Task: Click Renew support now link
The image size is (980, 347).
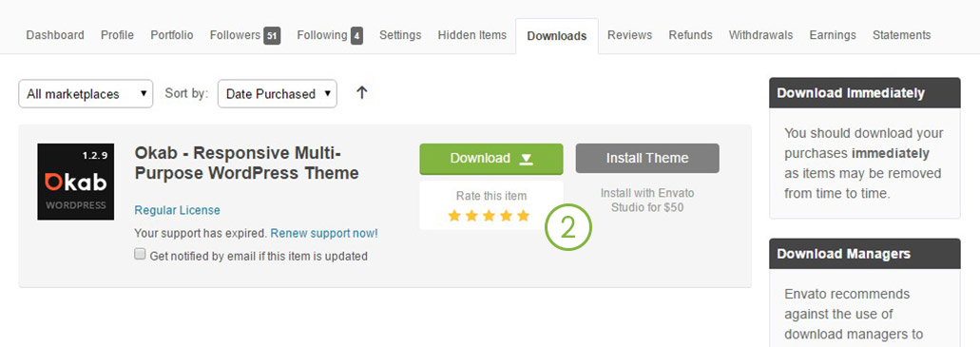Action: [x=324, y=233]
